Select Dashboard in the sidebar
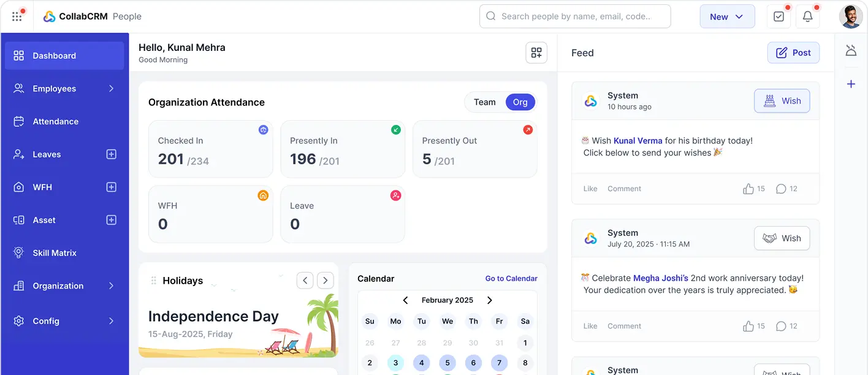Screen dimensions: 868x375 pos(54,55)
